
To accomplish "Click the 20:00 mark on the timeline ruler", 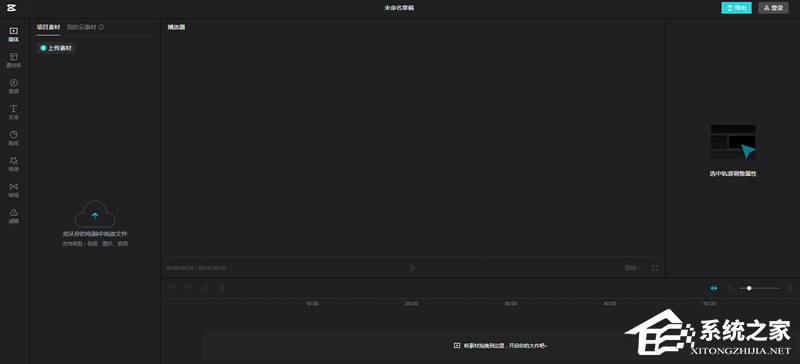I will click(411, 303).
